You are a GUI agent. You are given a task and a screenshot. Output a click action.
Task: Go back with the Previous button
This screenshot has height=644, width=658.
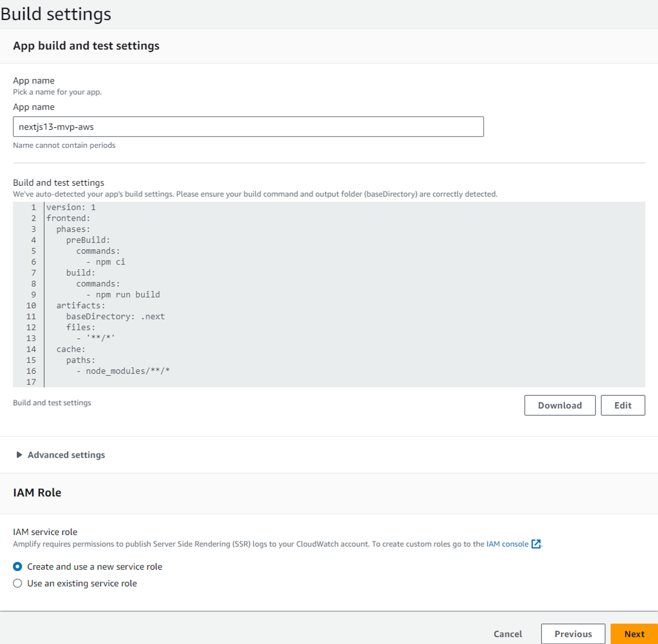(573, 634)
